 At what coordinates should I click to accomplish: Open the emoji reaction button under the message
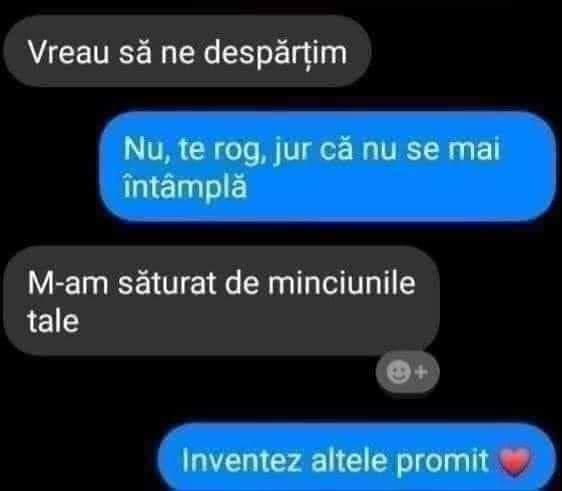(408, 372)
